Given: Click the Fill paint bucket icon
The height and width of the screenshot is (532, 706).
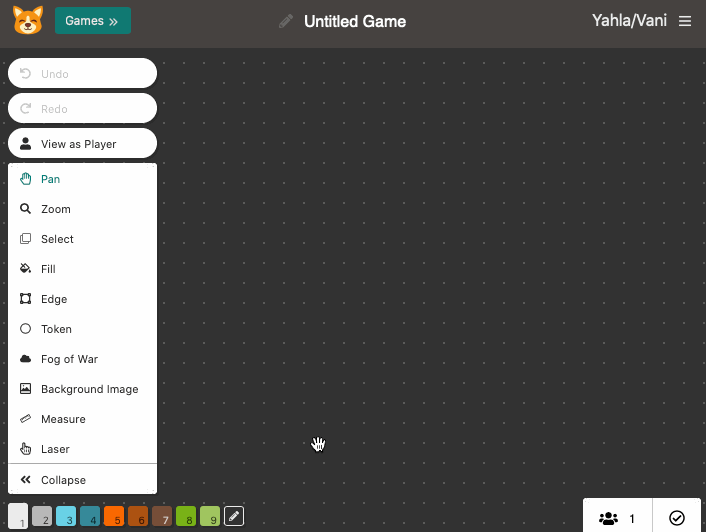Looking at the screenshot, I should tap(26, 269).
